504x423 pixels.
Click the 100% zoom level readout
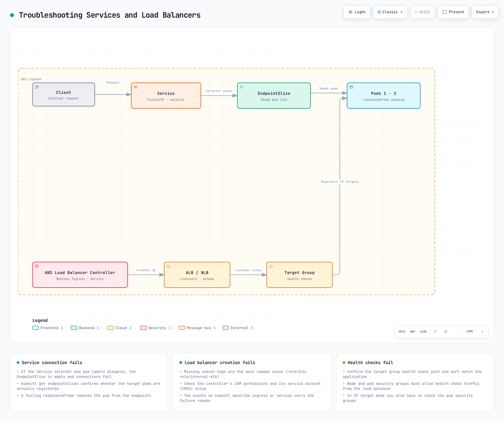(x=469, y=331)
